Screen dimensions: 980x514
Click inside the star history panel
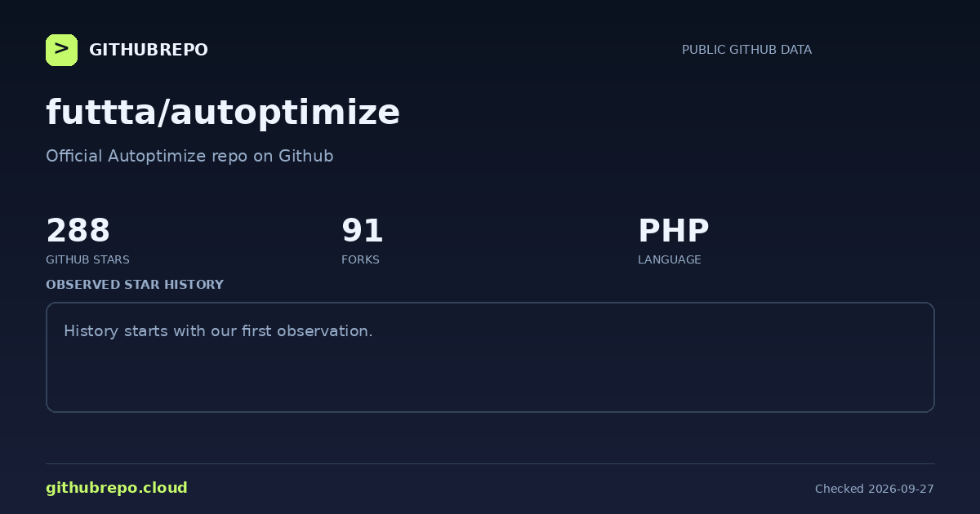[x=490, y=357]
